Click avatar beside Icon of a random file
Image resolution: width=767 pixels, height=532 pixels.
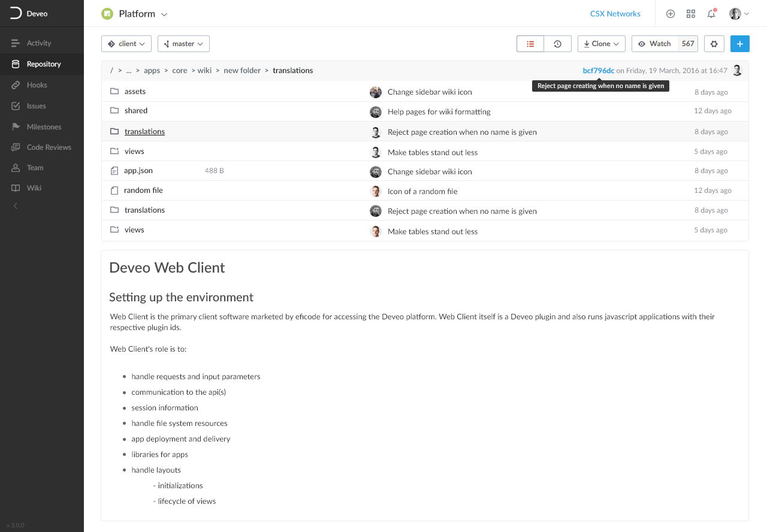[x=376, y=191]
